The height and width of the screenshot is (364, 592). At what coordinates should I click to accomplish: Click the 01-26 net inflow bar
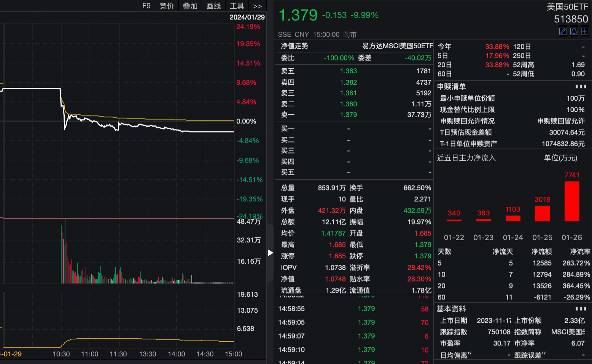pos(572,201)
